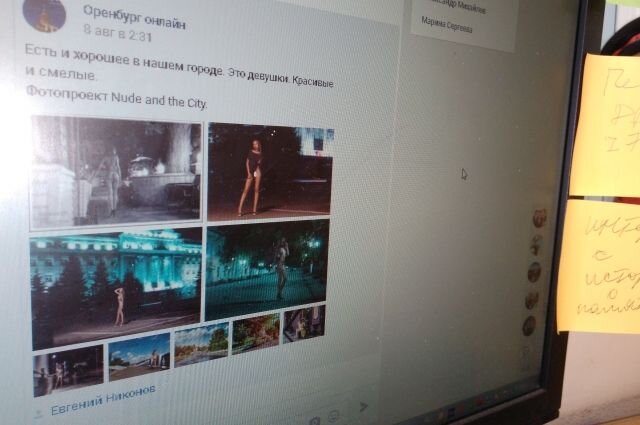Open the third chat avatar in the right sidebar
Image resolution: width=640 pixels, height=425 pixels.
tap(534, 272)
